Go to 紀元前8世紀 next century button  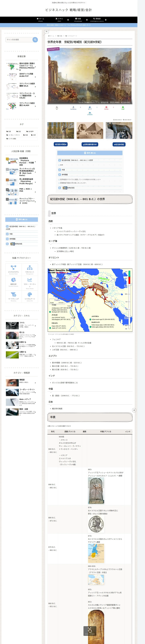(119, 144)
